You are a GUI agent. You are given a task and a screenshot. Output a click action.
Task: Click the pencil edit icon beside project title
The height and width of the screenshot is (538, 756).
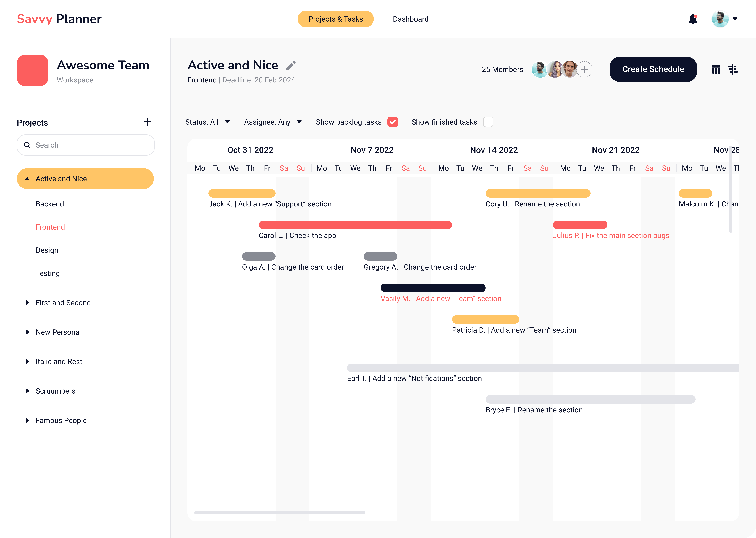pyautogui.click(x=291, y=66)
